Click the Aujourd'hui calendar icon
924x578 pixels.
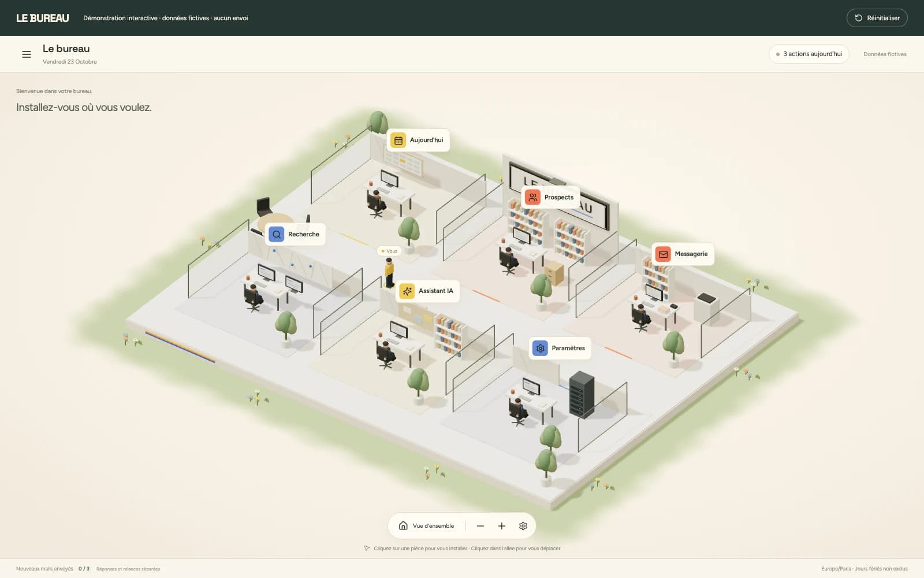point(398,140)
